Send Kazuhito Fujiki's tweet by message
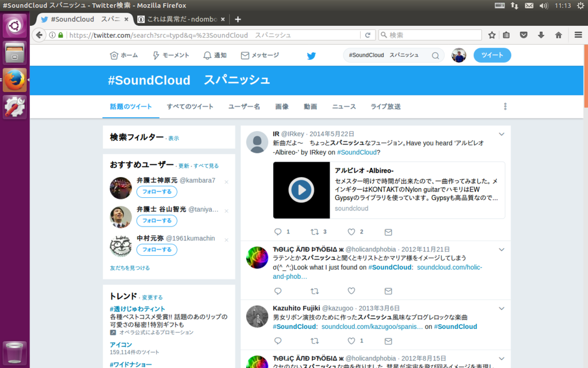588x368 pixels. [x=388, y=341]
